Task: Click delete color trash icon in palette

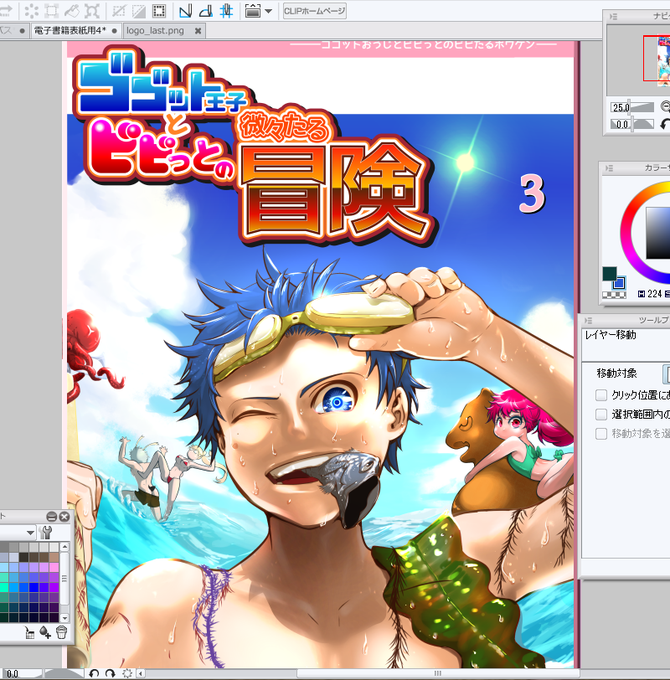Action: point(62,633)
